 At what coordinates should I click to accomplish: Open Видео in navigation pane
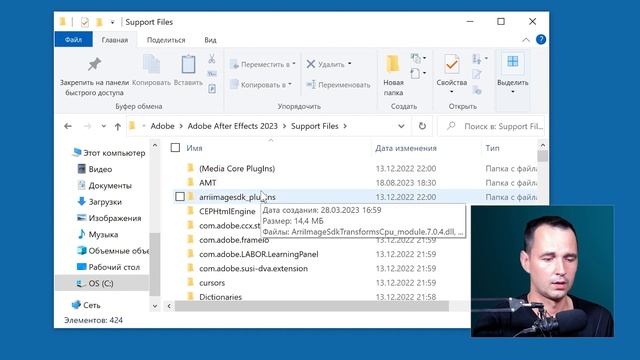click(x=100, y=169)
